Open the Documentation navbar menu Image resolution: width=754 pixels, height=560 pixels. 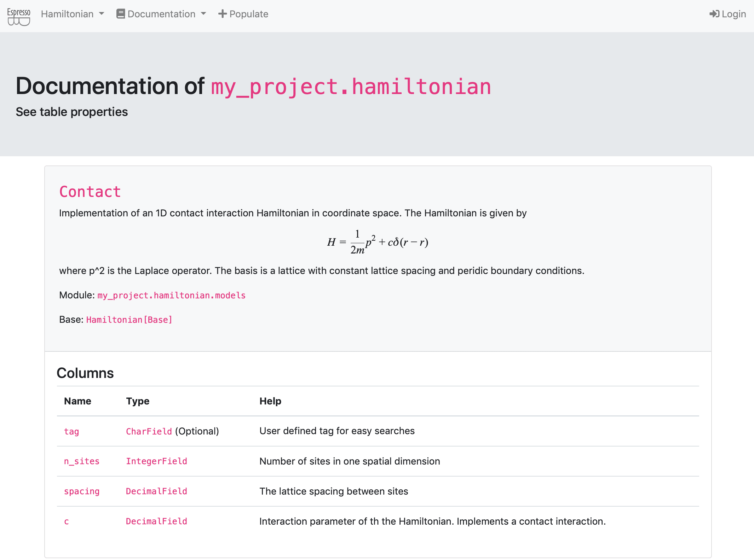[162, 14]
